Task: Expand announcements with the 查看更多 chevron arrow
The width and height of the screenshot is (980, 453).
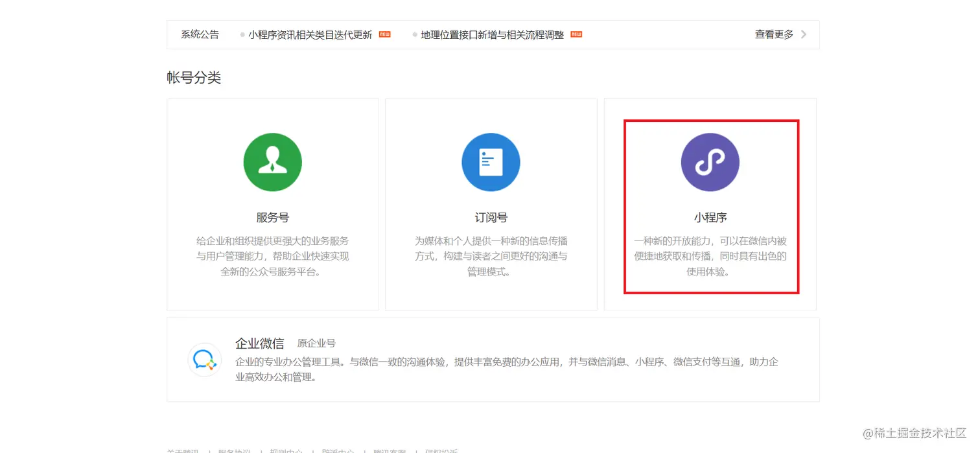Action: click(x=804, y=34)
